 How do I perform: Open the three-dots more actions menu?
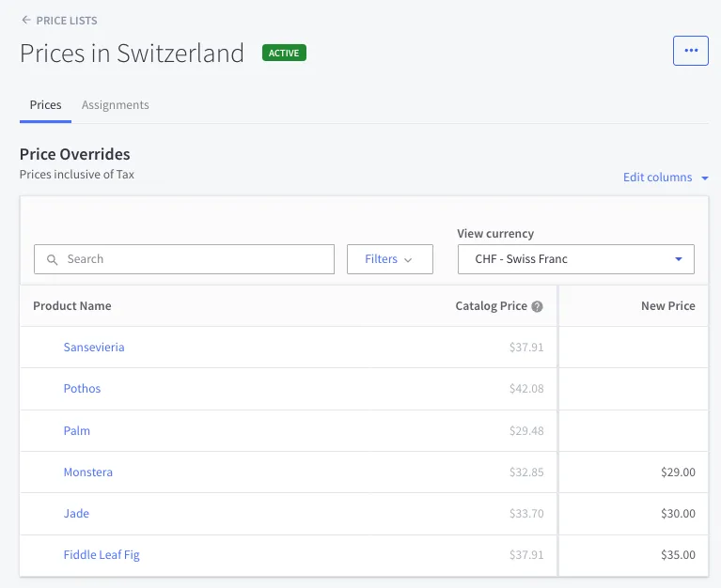pos(691,51)
